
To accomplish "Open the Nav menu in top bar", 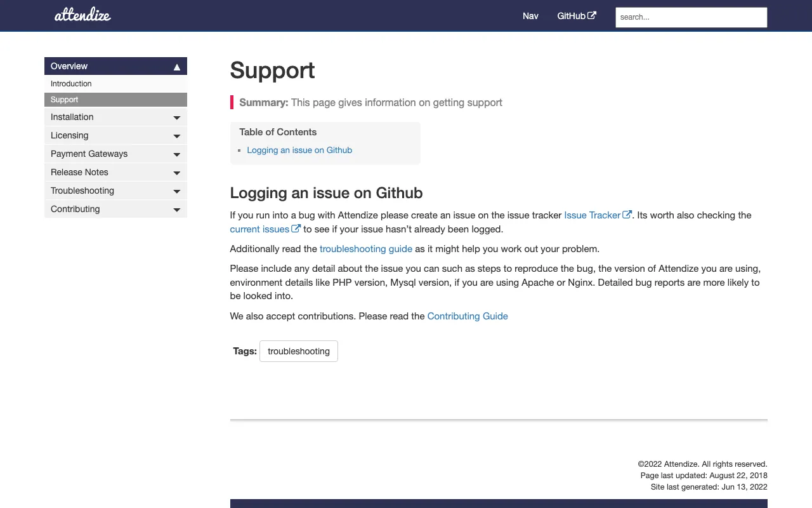I will pos(530,16).
